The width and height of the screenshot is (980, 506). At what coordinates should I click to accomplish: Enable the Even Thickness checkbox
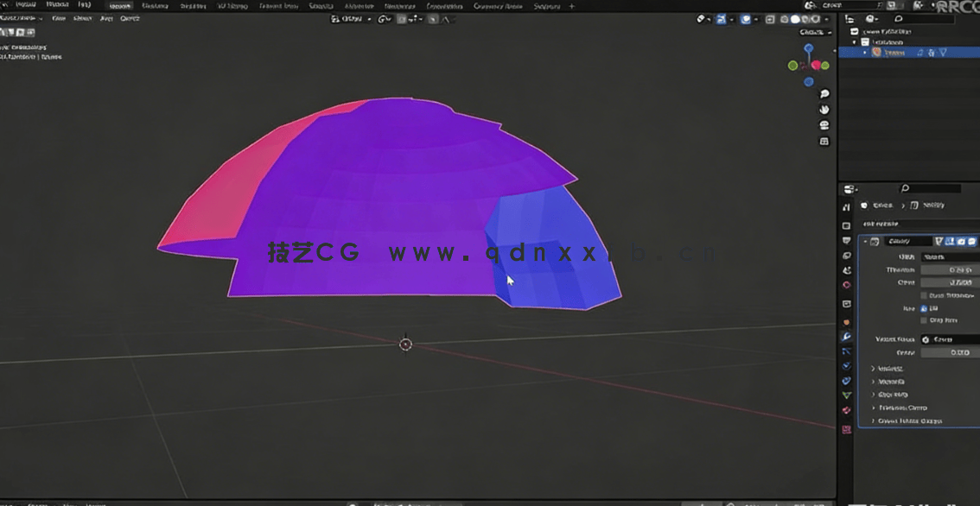(923, 295)
